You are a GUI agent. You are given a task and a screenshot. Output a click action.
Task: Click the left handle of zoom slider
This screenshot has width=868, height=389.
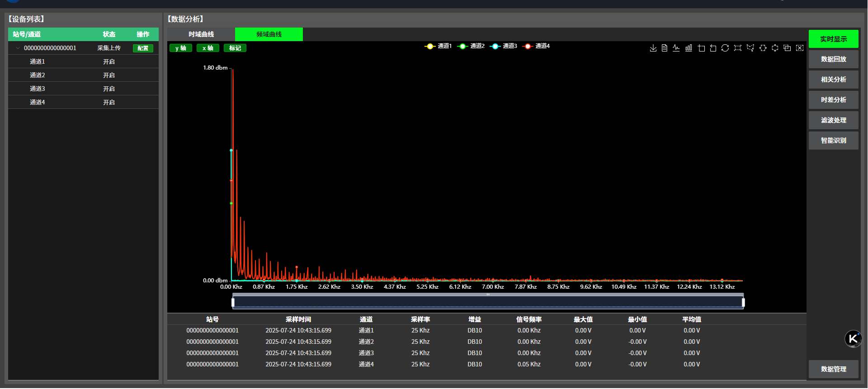(233, 302)
